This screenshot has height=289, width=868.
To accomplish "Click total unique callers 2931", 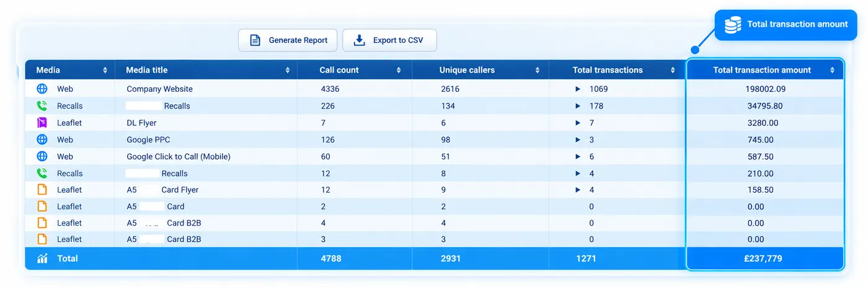I will pyautogui.click(x=450, y=259).
